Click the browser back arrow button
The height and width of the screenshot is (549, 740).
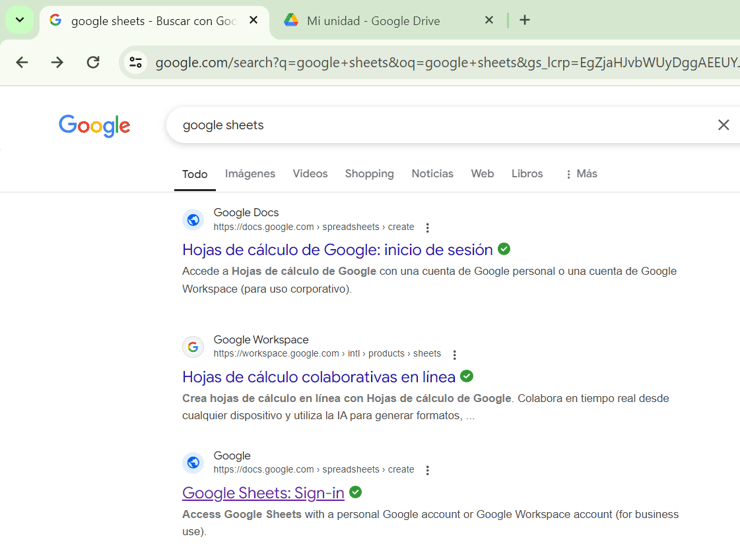coord(22,62)
